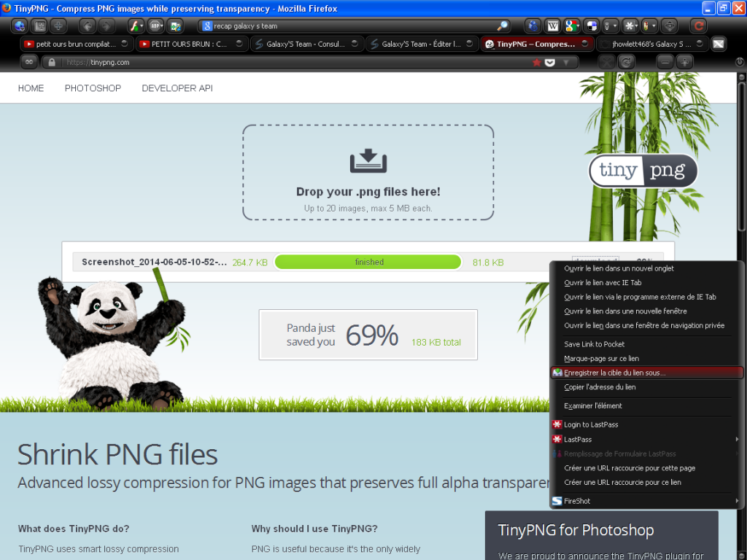Open the DEVELOPER API navigation link
Image resolution: width=747 pixels, height=560 pixels.
(x=177, y=88)
